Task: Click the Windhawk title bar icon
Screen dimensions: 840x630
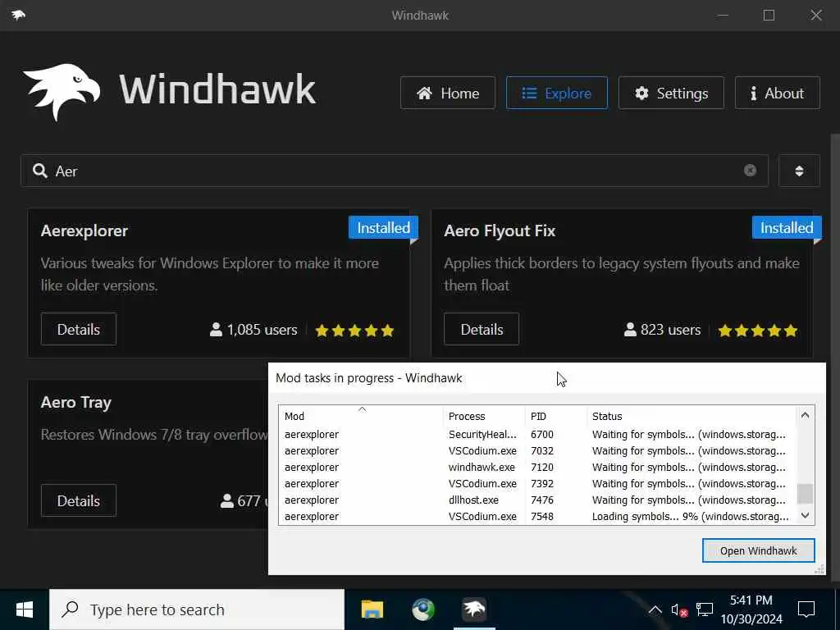Action: (x=18, y=15)
